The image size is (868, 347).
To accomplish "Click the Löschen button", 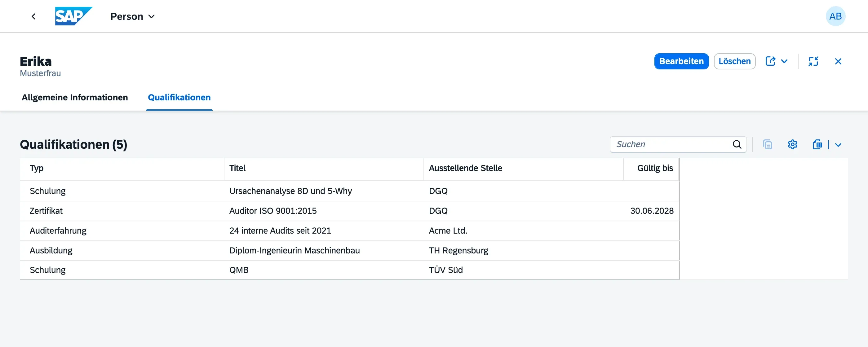I will (x=735, y=61).
